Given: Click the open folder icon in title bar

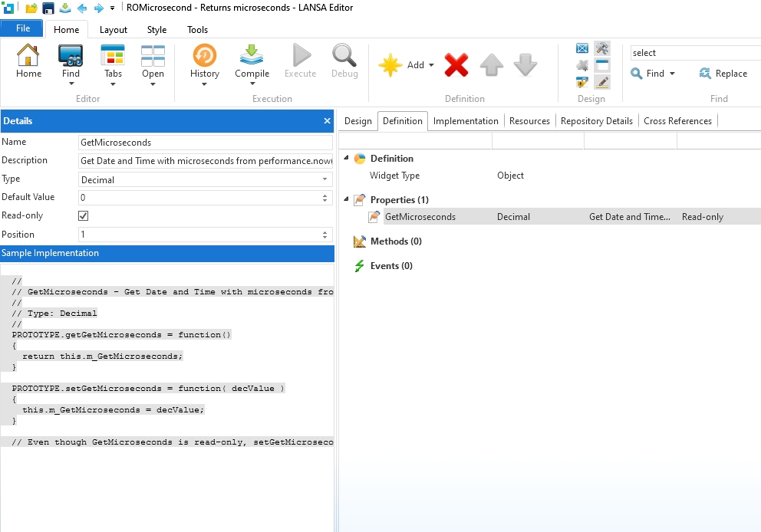Looking at the screenshot, I should tap(31, 8).
